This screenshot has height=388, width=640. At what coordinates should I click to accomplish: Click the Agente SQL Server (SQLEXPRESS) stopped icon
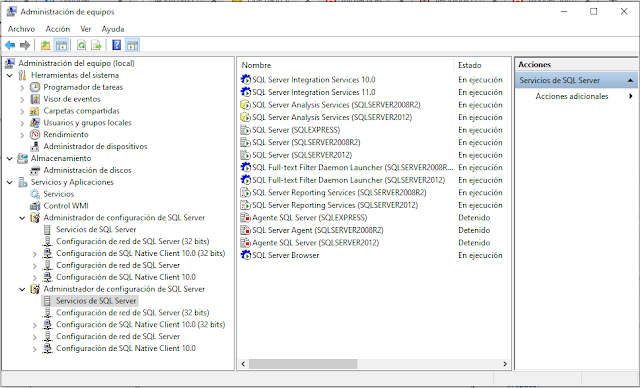246,218
